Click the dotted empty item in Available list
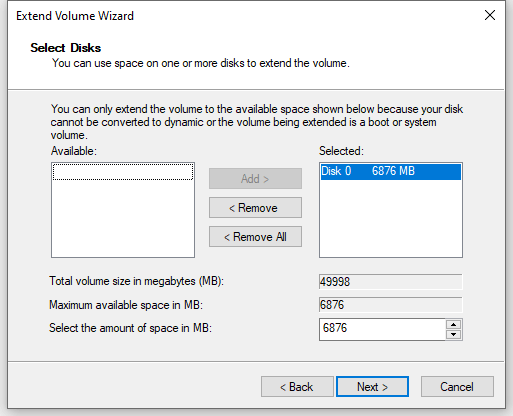This screenshot has height=416, width=513. 123,172
